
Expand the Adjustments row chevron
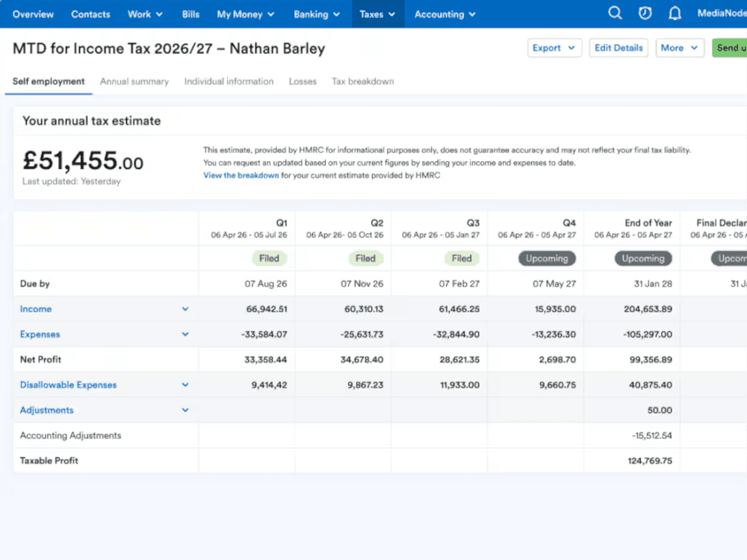185,410
